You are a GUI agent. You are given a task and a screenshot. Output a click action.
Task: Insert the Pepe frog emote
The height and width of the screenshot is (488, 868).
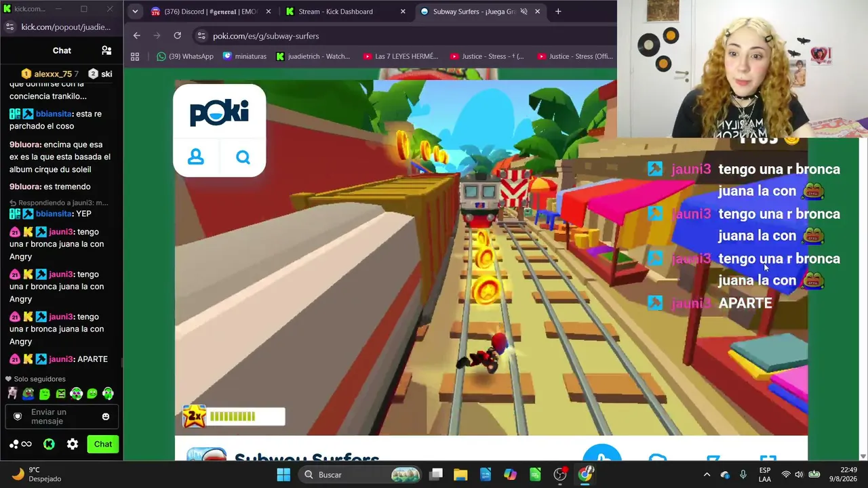28,393
